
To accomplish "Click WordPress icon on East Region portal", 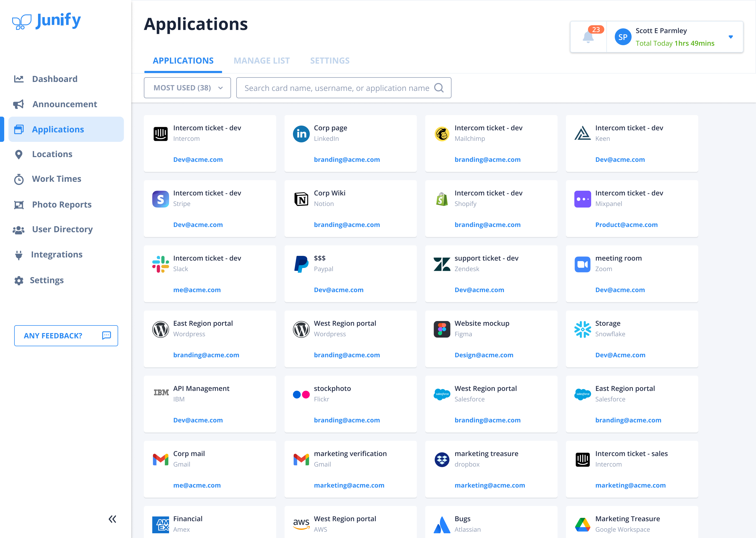I will [x=161, y=329].
